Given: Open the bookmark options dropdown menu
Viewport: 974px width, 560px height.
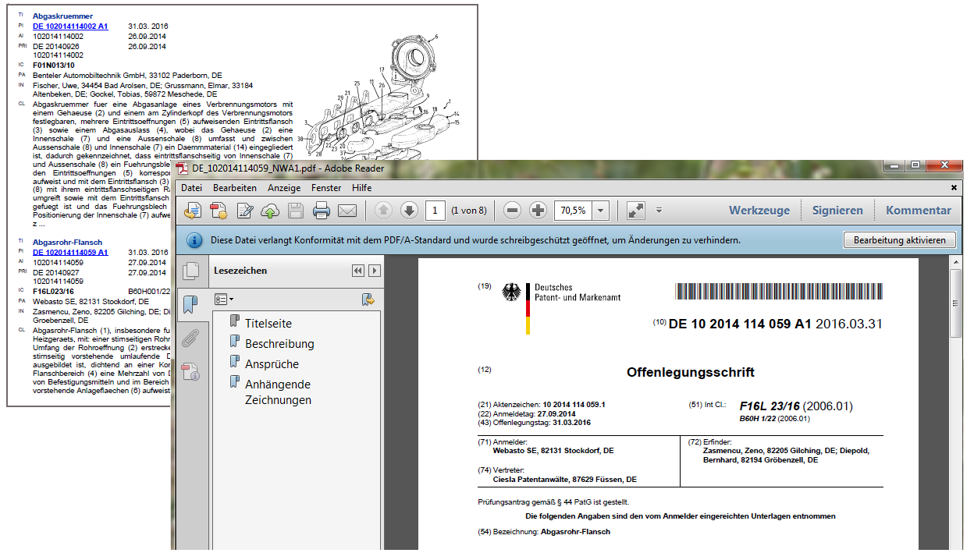Looking at the screenshot, I should pyautogui.click(x=224, y=299).
